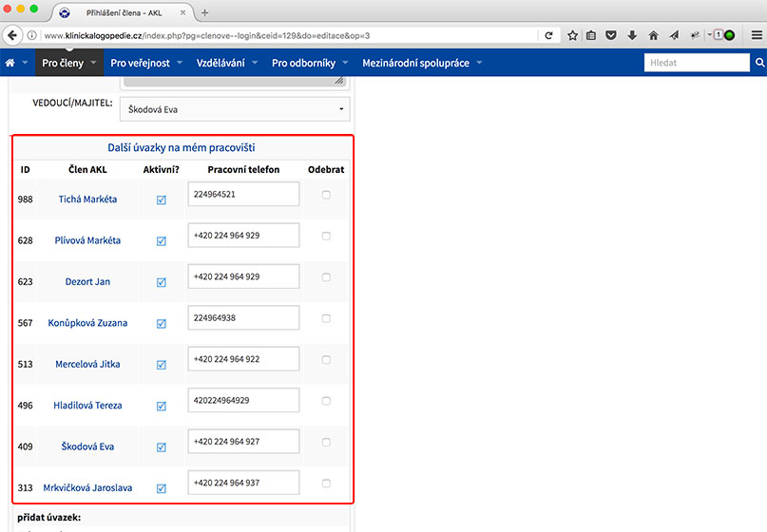The image size is (767, 532).
Task: Bookmark this page with the star icon
Action: point(573,35)
